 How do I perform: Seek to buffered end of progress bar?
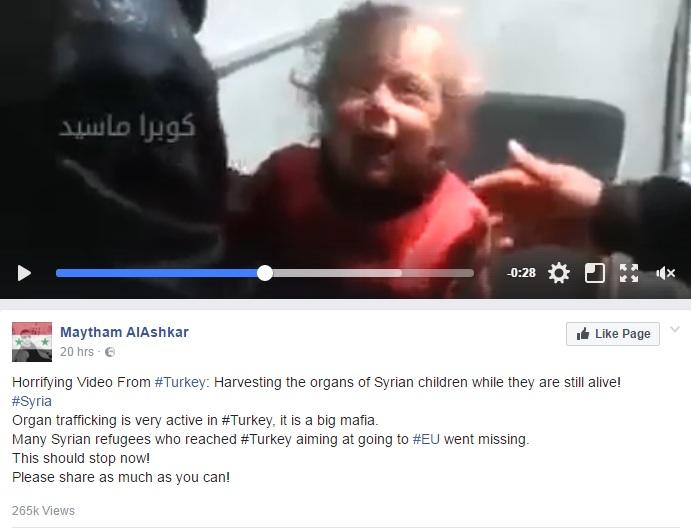pos(401,273)
